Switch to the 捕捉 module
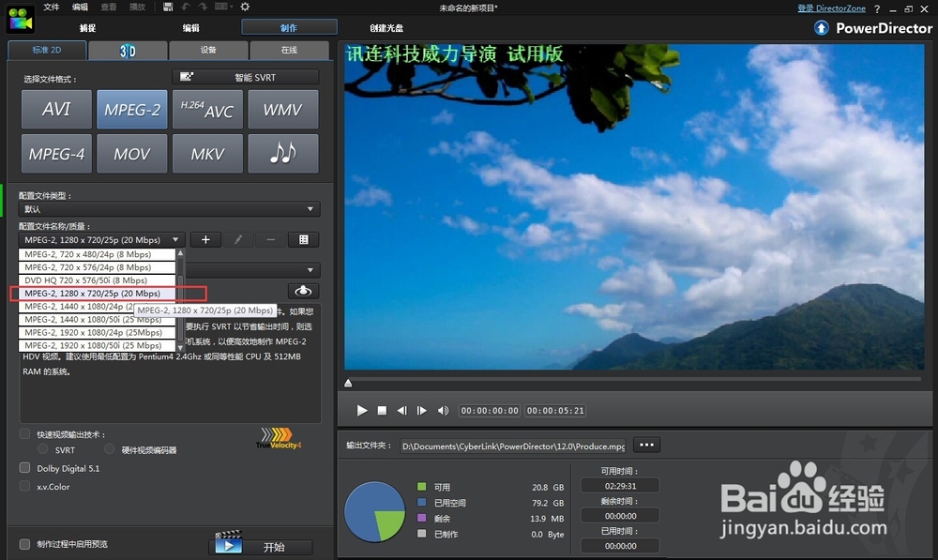Image resolution: width=938 pixels, height=560 pixels. (x=87, y=28)
